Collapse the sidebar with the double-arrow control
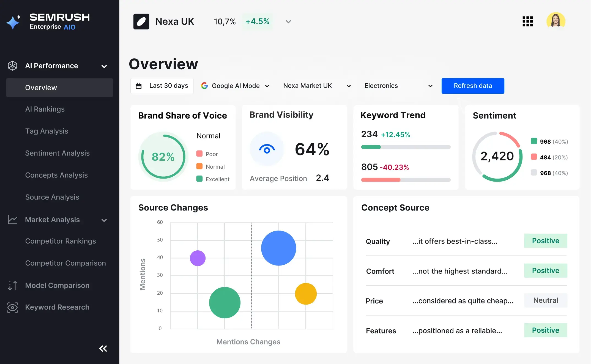The image size is (591, 364). tap(103, 348)
